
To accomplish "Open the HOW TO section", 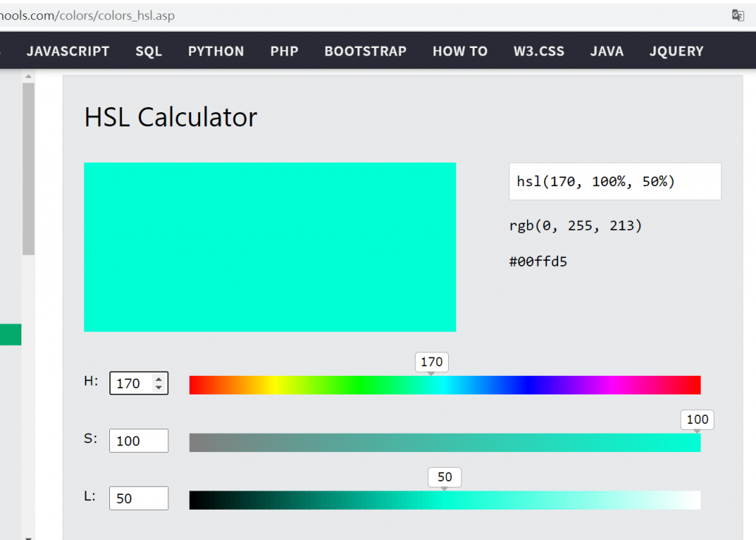I will coord(460,51).
